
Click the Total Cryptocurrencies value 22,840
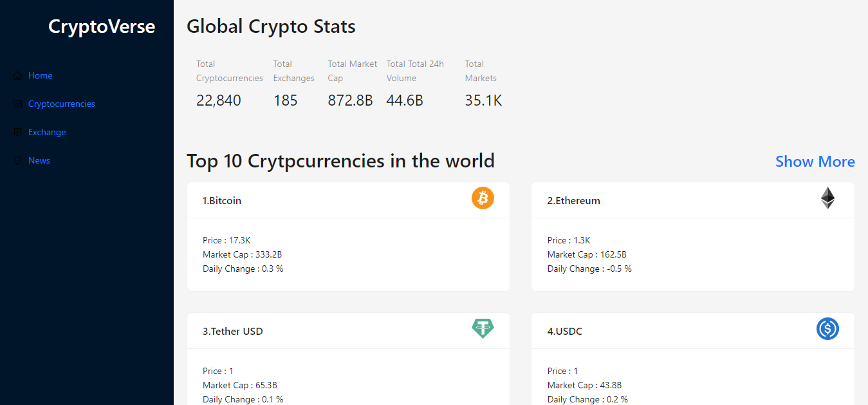pos(219,100)
